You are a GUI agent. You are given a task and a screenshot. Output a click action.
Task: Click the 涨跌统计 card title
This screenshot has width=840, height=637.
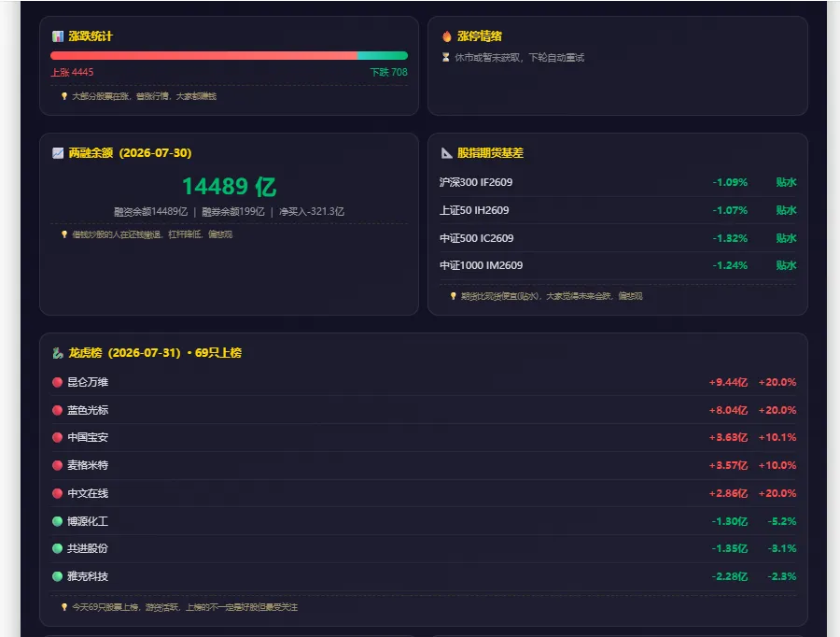click(x=91, y=35)
